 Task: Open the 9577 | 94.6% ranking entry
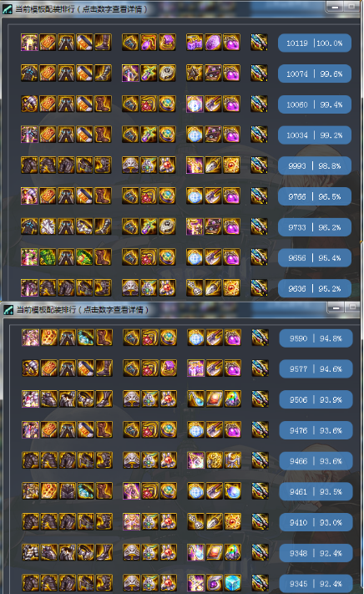point(316,368)
